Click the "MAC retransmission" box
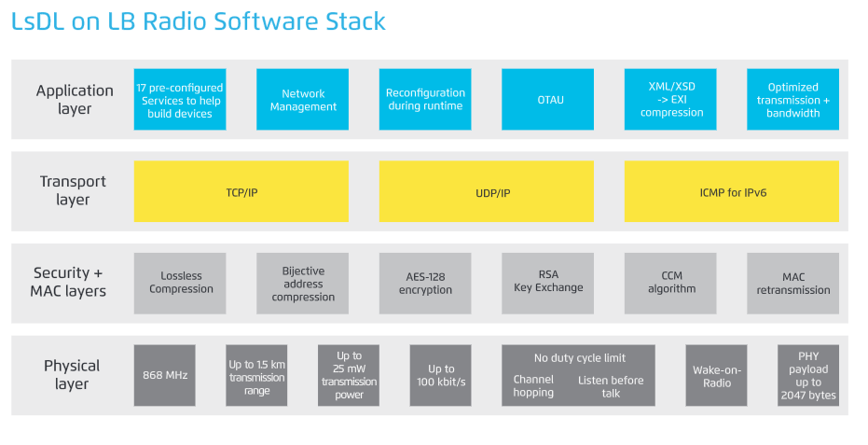 (792, 284)
